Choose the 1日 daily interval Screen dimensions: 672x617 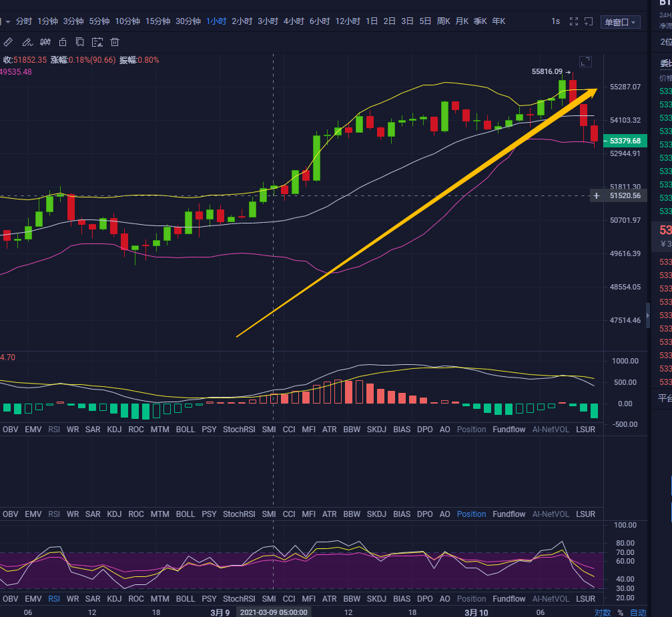(x=372, y=21)
